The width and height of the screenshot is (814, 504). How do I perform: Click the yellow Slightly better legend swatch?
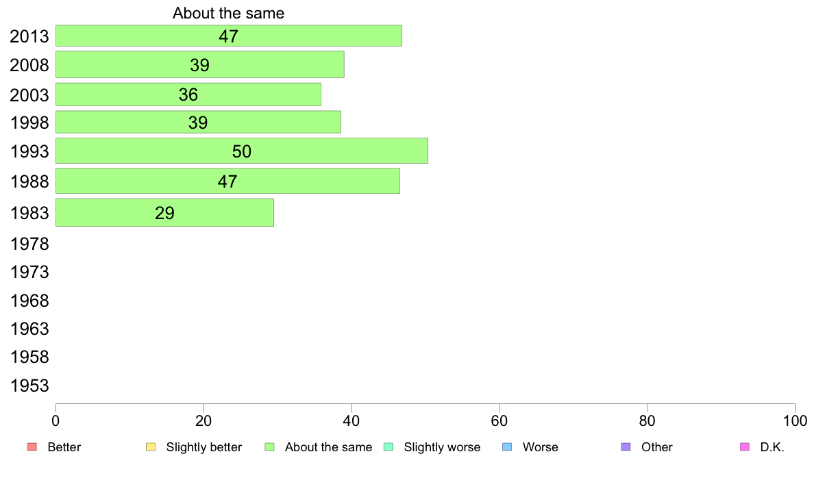151,447
